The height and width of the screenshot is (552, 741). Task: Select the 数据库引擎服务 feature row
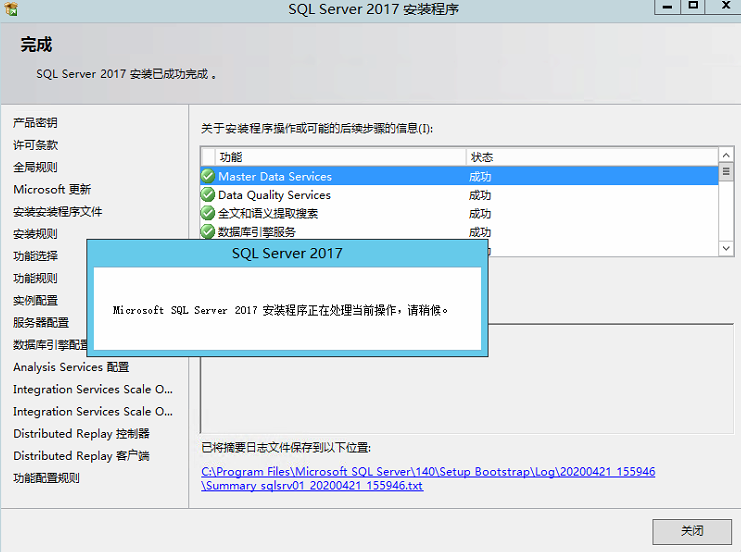[459, 232]
